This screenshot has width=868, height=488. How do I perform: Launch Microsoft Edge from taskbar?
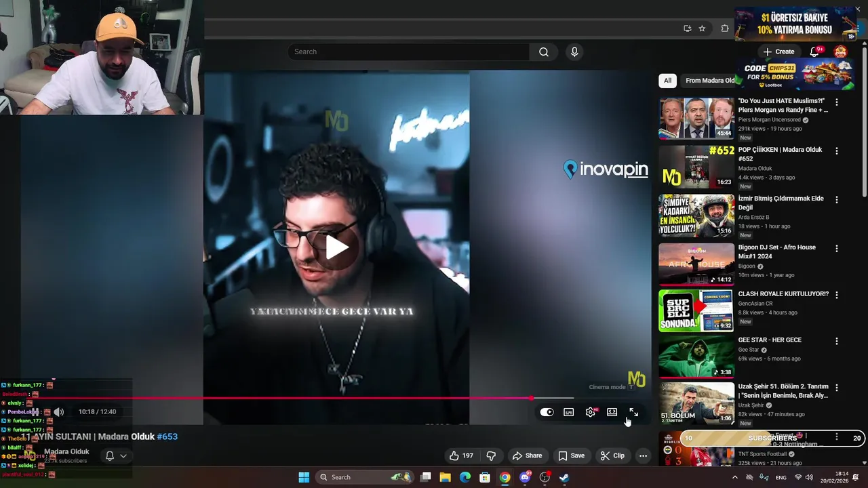[x=465, y=477]
